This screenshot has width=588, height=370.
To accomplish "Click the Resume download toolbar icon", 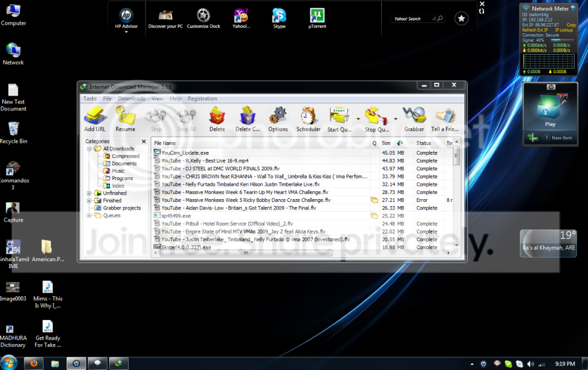I will (125, 119).
